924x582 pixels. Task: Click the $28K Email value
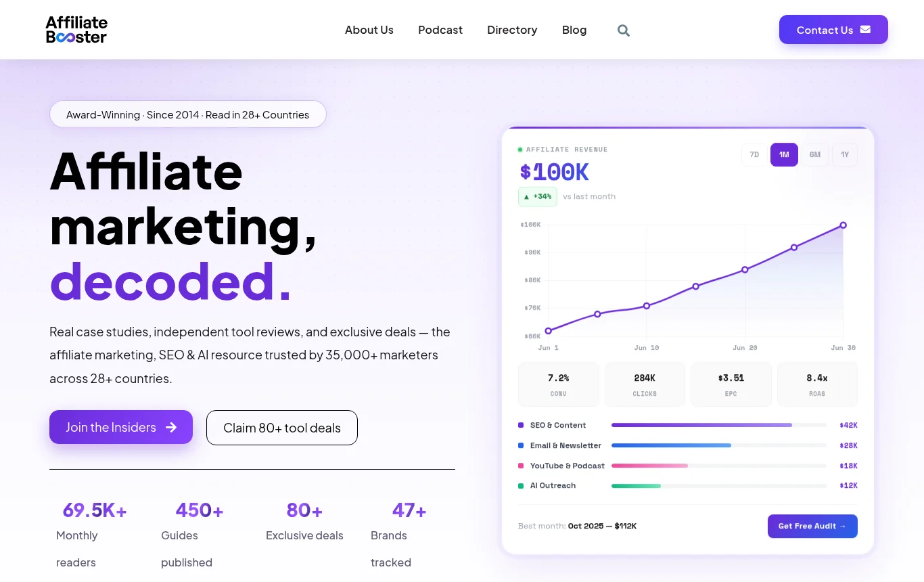[x=848, y=445]
